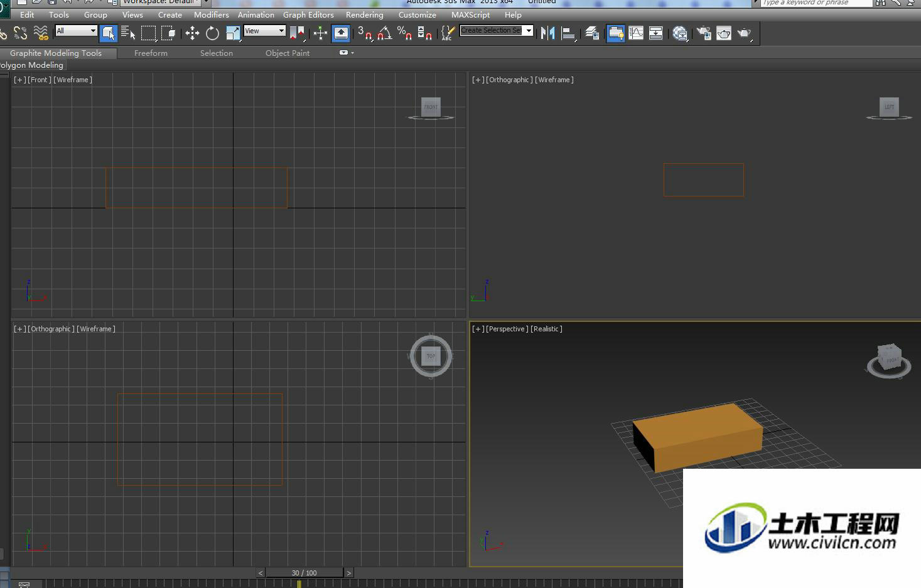Toggle Angle Snap
This screenshot has height=588, width=921.
pyautogui.click(x=385, y=33)
